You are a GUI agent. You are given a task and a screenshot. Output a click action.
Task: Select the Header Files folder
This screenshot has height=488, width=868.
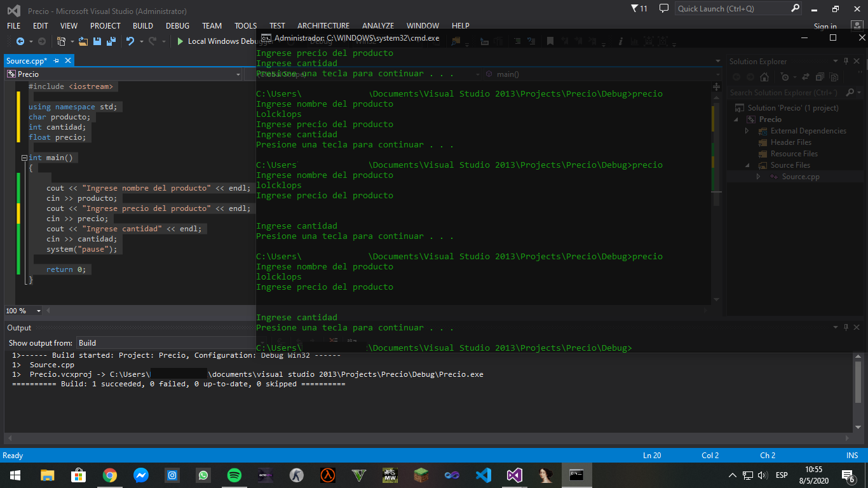click(x=791, y=142)
